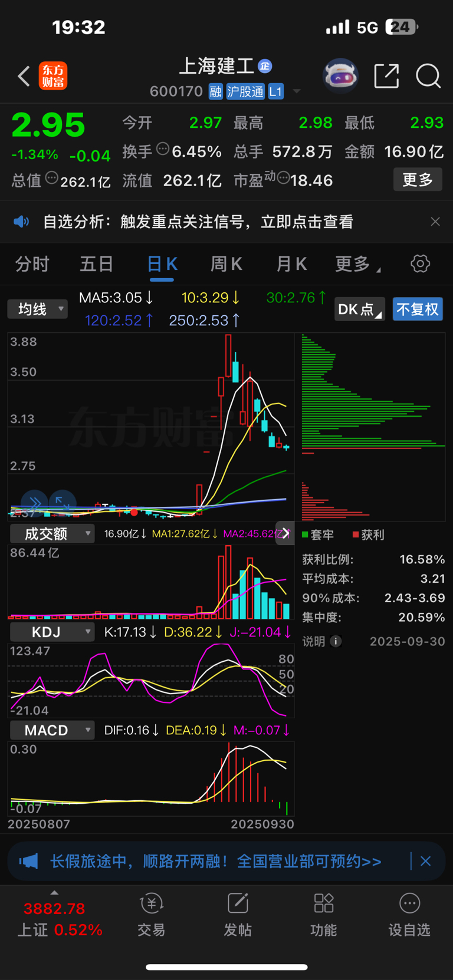Tap the back arrow icon
453x980 pixels.
click(24, 76)
